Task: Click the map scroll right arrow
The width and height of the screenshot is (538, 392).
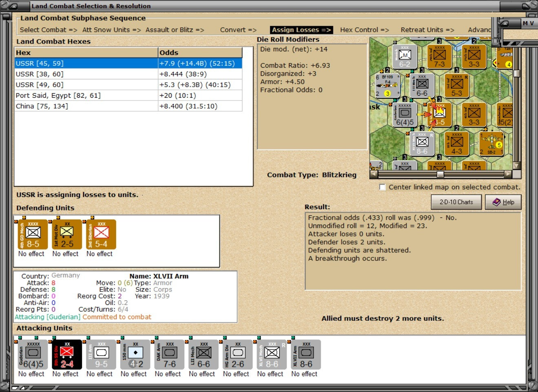Action: coord(508,174)
